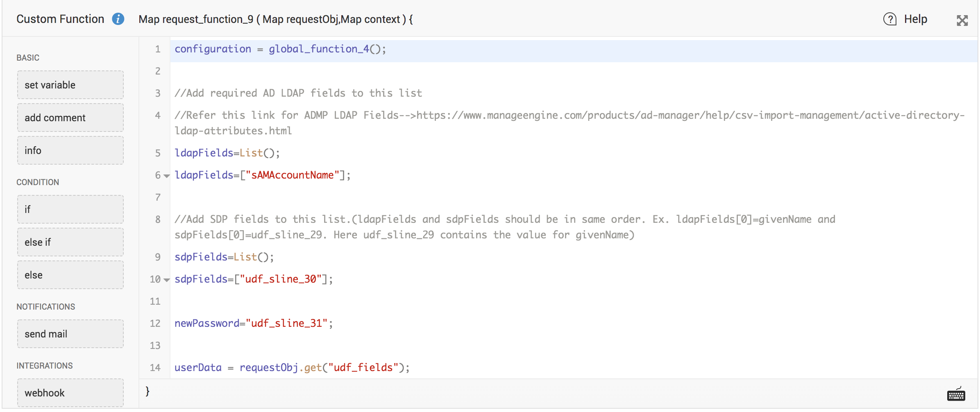Collapse the fold arrow at line 6
This screenshot has height=412, width=980.
167,176
